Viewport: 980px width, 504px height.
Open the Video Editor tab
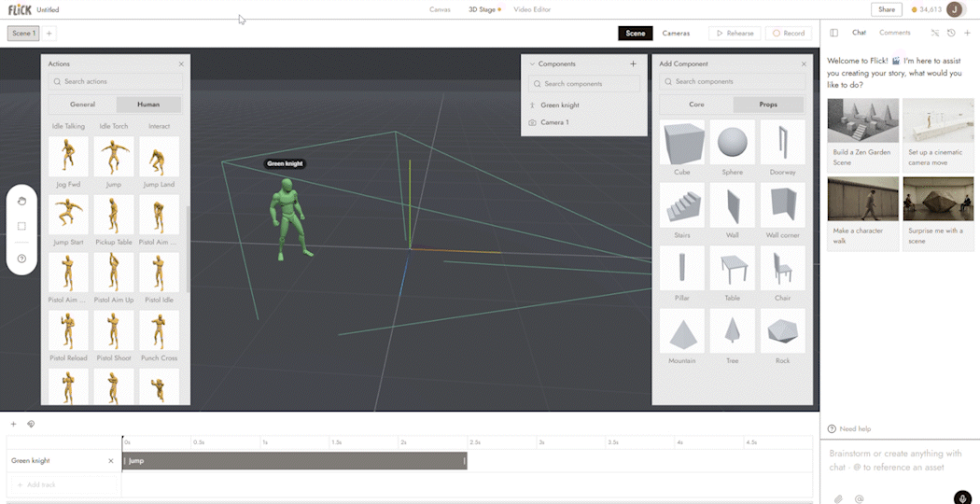click(532, 9)
